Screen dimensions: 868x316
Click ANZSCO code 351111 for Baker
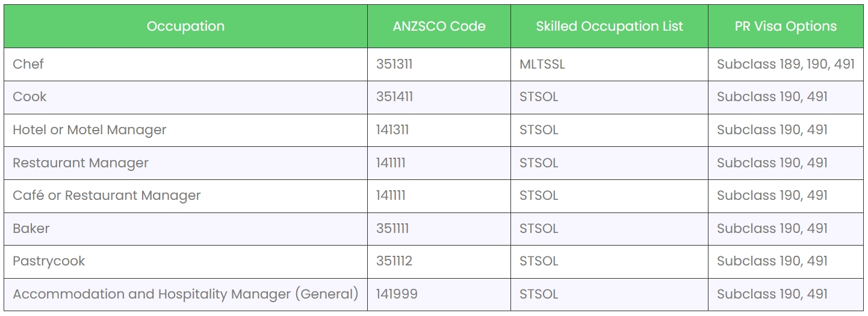point(392,229)
